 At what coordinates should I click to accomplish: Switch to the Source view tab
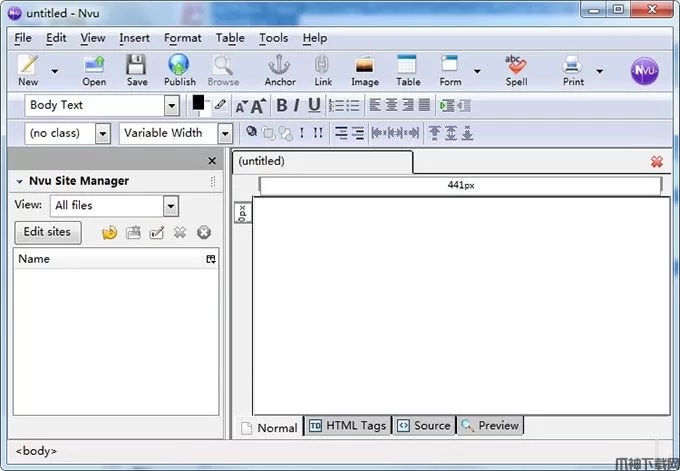pos(425,425)
